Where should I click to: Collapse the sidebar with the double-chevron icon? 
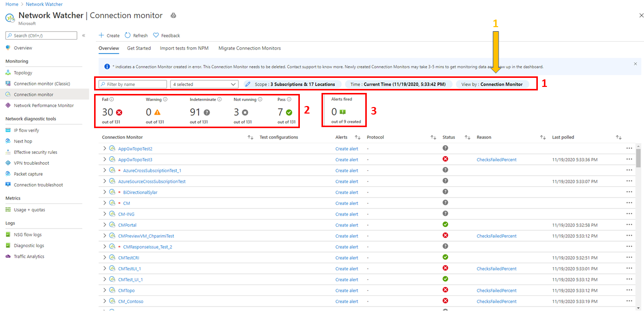[84, 35]
